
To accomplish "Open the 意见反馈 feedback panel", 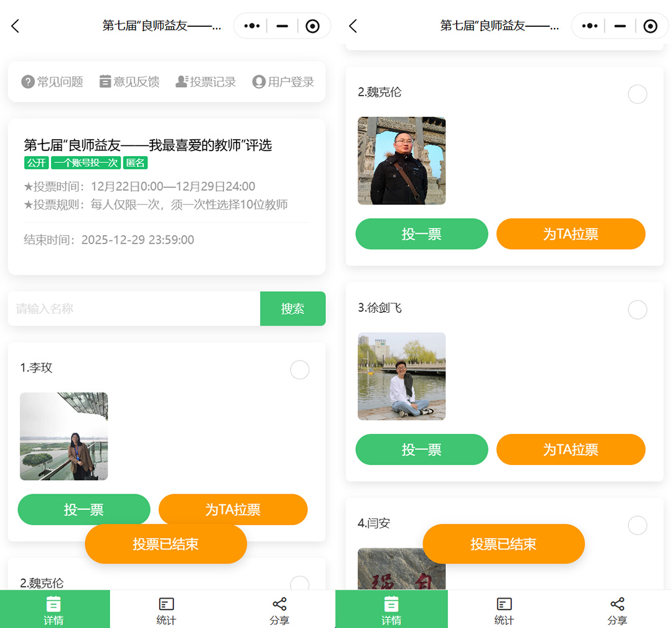I will [x=129, y=81].
